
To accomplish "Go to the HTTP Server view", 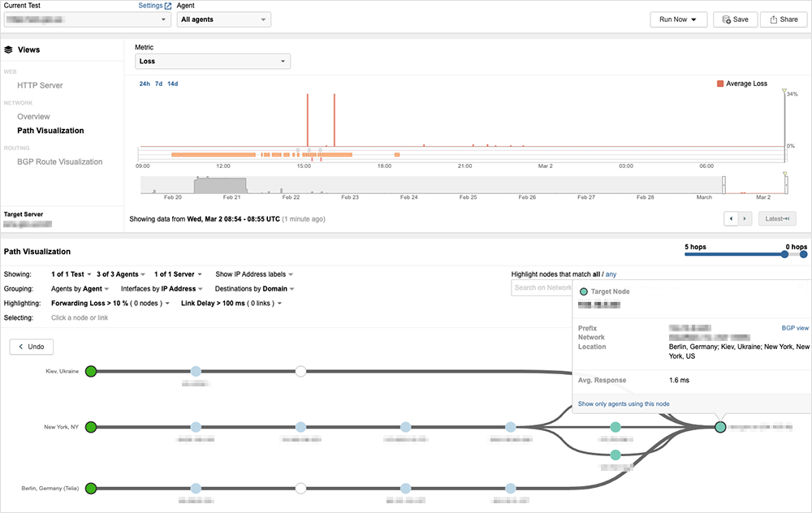I will (40, 85).
